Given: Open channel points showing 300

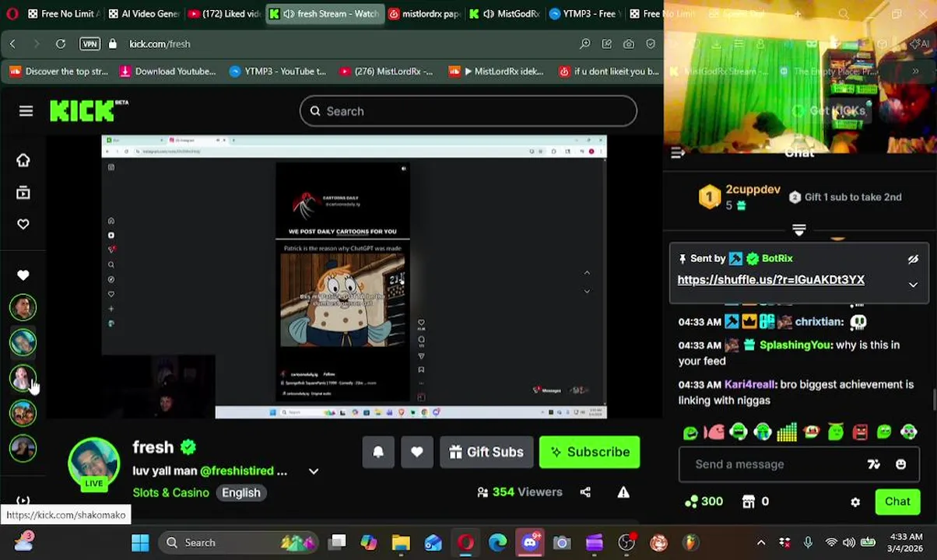Looking at the screenshot, I should (704, 502).
